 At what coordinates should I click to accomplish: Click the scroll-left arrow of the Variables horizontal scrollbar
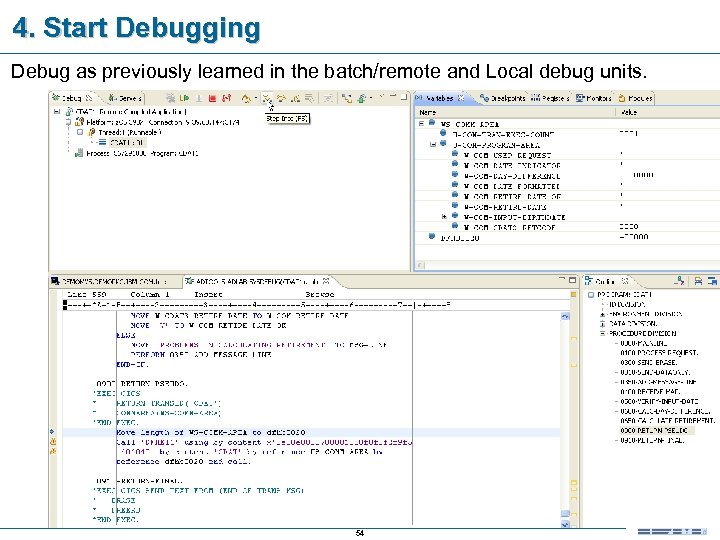[421, 265]
